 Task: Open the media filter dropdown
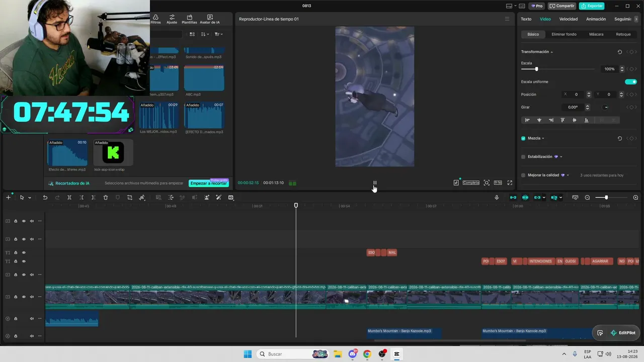(x=218, y=34)
